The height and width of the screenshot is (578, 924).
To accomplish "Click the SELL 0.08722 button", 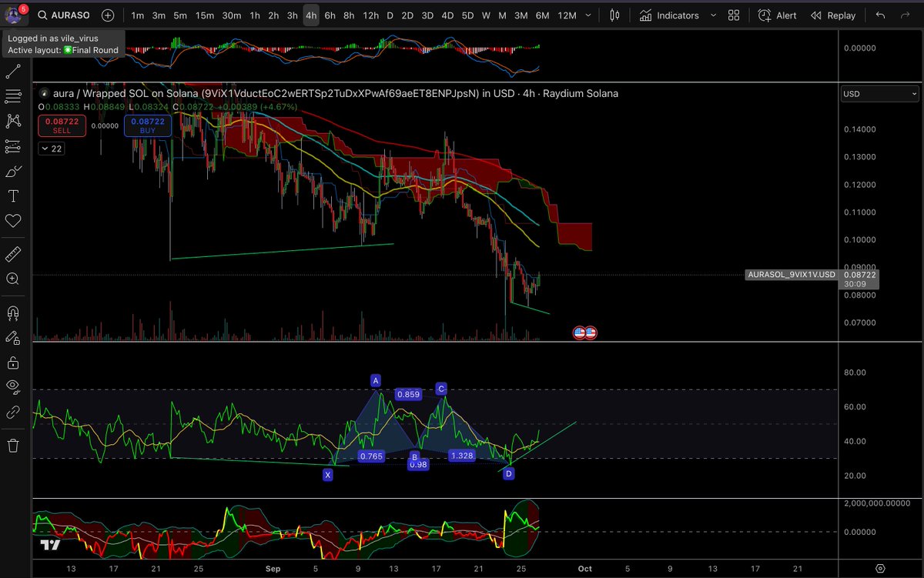I will (x=62, y=125).
